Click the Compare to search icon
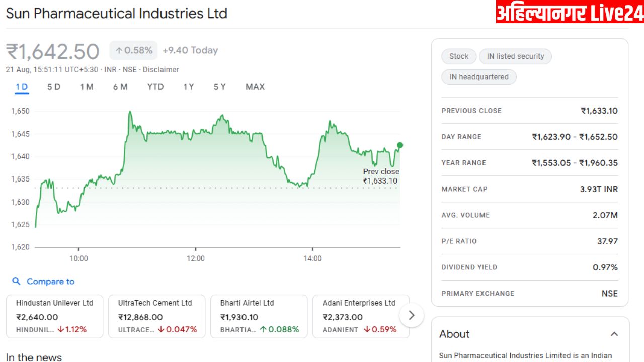 pyautogui.click(x=17, y=282)
